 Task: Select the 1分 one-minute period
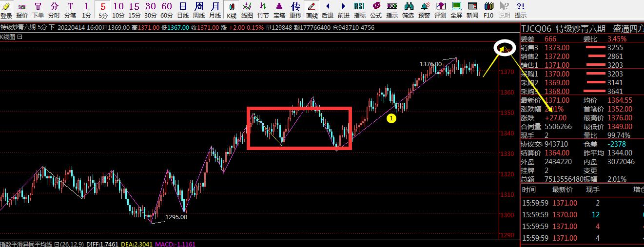[86, 10]
